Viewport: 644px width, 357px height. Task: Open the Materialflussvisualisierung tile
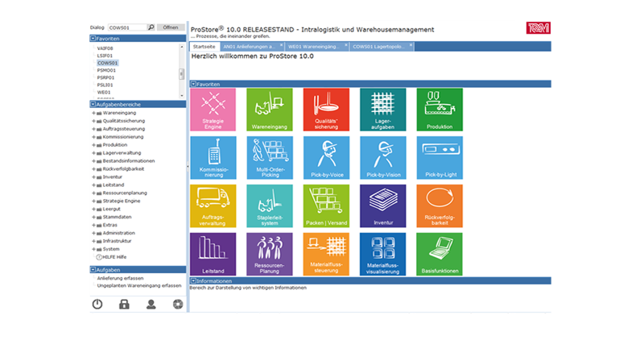(383, 255)
